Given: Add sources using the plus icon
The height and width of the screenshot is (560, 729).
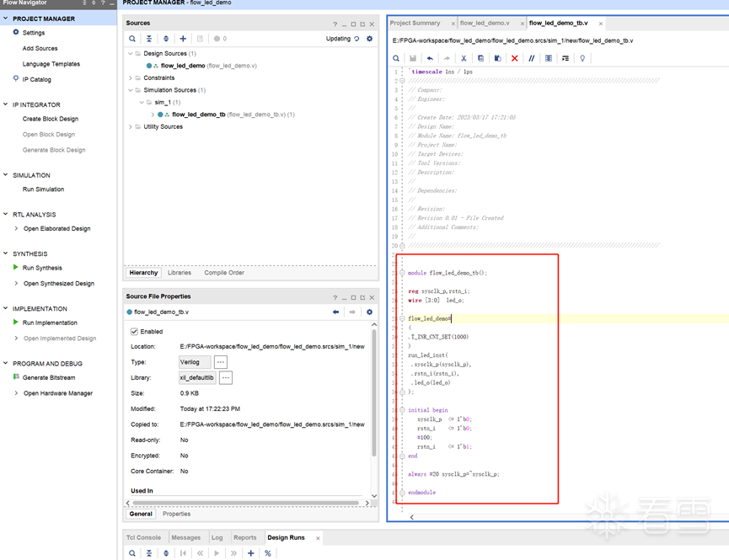Looking at the screenshot, I should [183, 39].
